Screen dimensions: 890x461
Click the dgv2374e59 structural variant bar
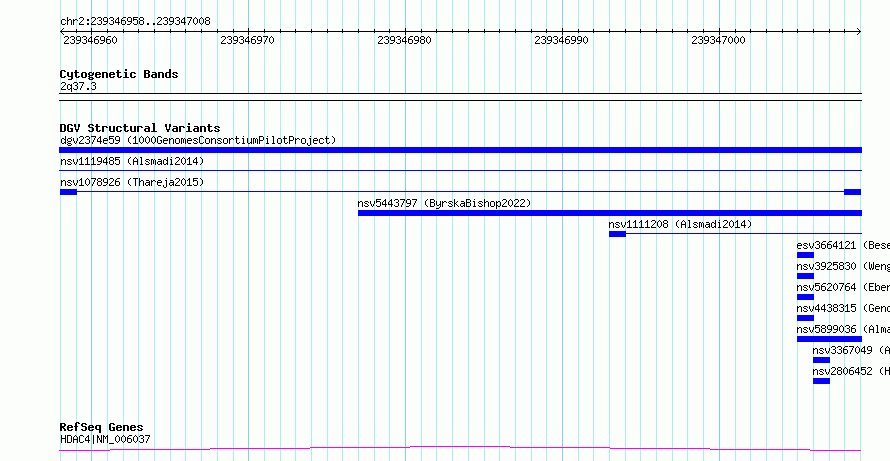tap(460, 150)
